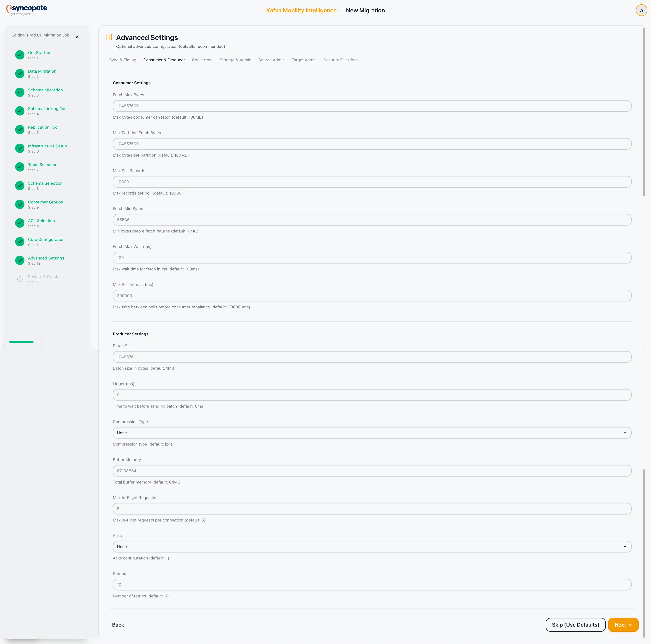Click the sliders icon beside Advanced Settings
Screen dimensions: 651x644
coord(109,37)
